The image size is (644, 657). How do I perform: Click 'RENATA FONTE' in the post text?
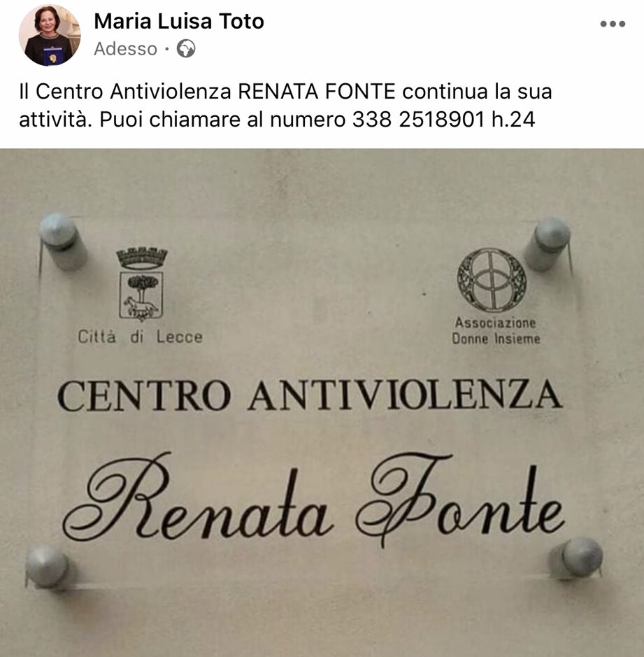pyautogui.click(x=317, y=92)
